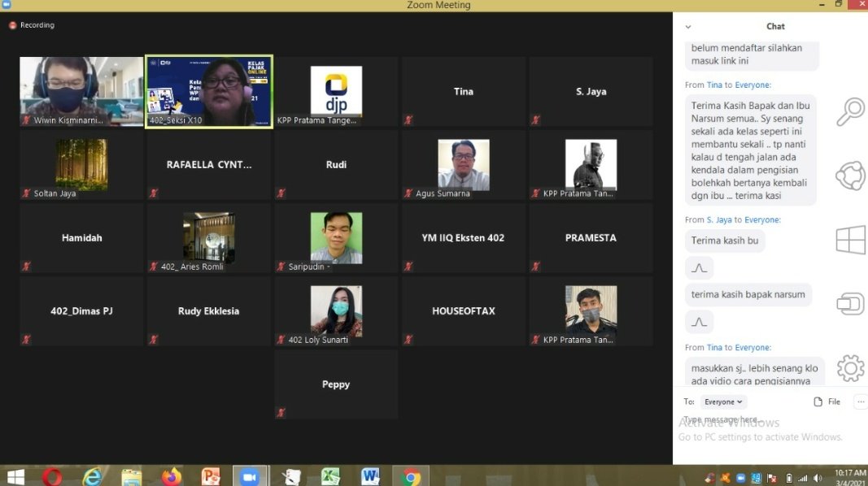Open Opera browser from the taskbar
Viewport: 868px width, 486px height.
[53, 476]
